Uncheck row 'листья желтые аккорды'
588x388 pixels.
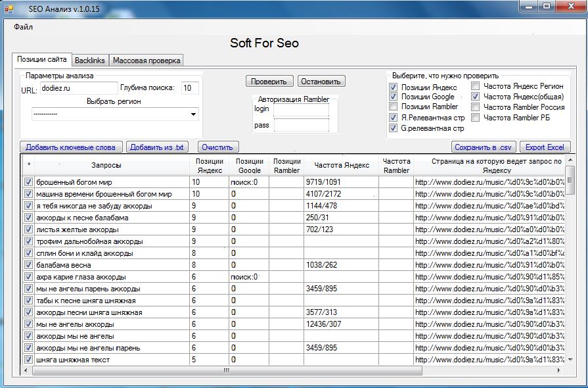pyautogui.click(x=28, y=230)
